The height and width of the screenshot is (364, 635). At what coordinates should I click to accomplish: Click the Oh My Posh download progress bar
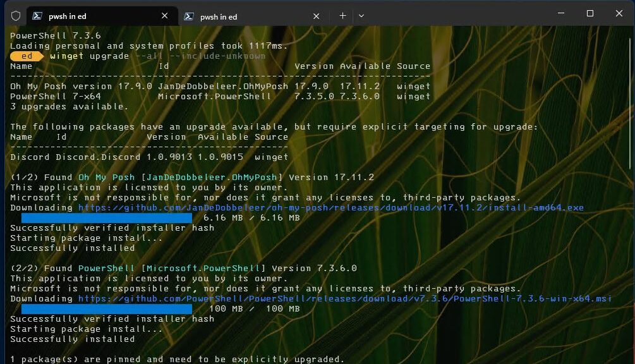point(107,217)
